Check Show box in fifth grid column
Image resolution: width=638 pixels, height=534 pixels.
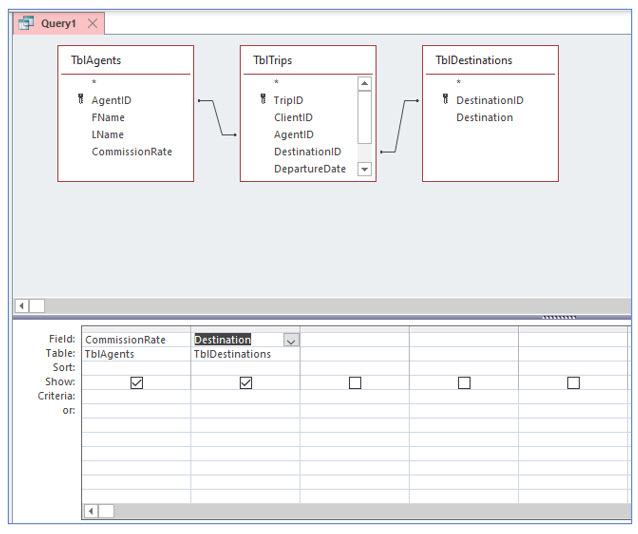[574, 383]
